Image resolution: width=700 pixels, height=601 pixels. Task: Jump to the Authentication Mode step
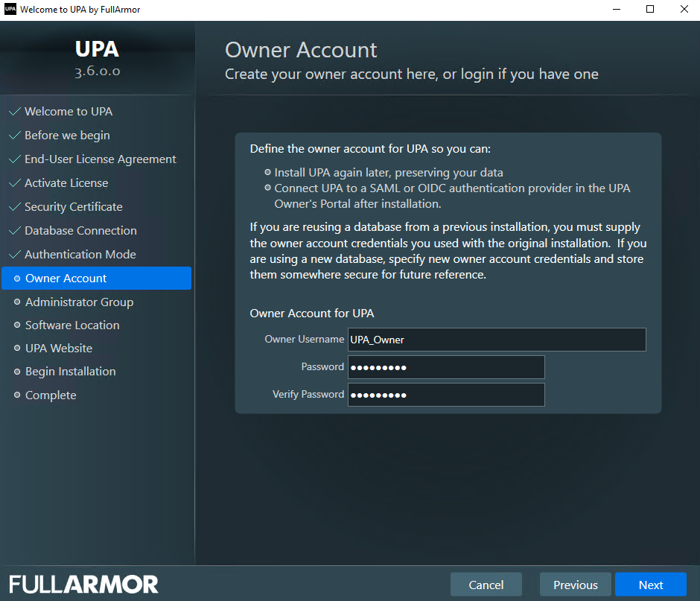(80, 255)
